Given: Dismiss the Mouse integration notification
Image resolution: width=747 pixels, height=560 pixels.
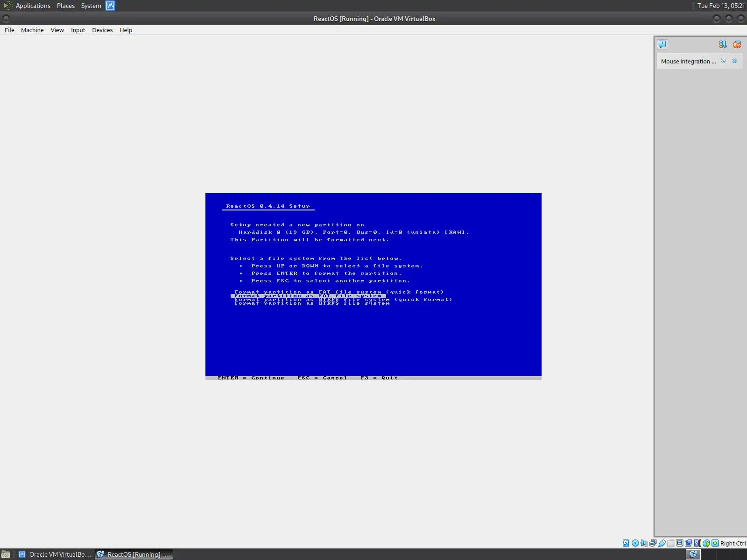Looking at the screenshot, I should (x=734, y=61).
